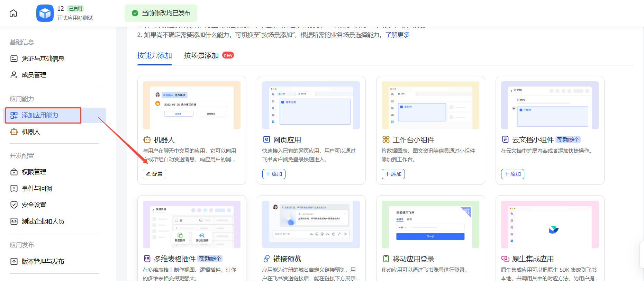Screen dimensions: 644x281
Task: Click the 机器人 card title
Action: point(164,140)
